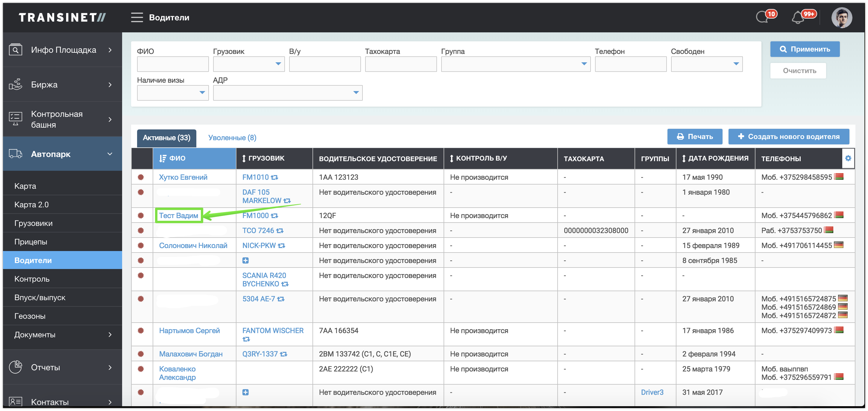Open Грузовики menu item

pos(62,223)
